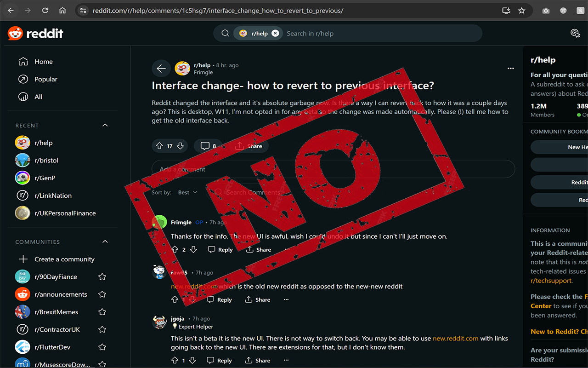Screen dimensions: 588x368
Task: Collapse the COMMUNITIES section
Action: tap(105, 241)
